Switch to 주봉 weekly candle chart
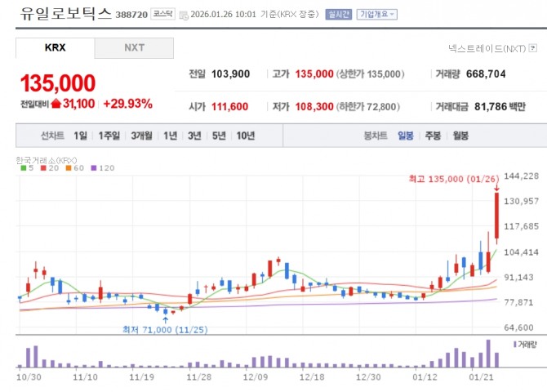 (x=433, y=136)
